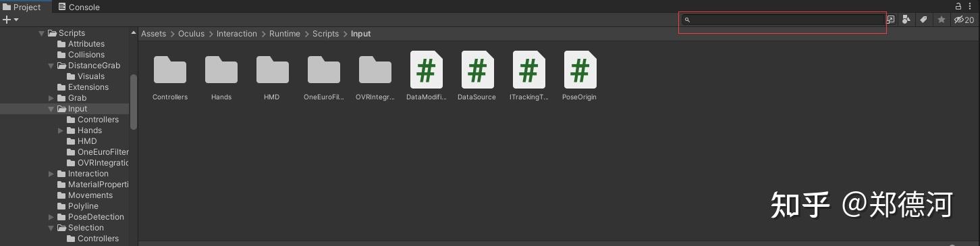Image resolution: width=980 pixels, height=246 pixels.
Task: Click Oculus in the breadcrumb path
Action: [x=191, y=34]
